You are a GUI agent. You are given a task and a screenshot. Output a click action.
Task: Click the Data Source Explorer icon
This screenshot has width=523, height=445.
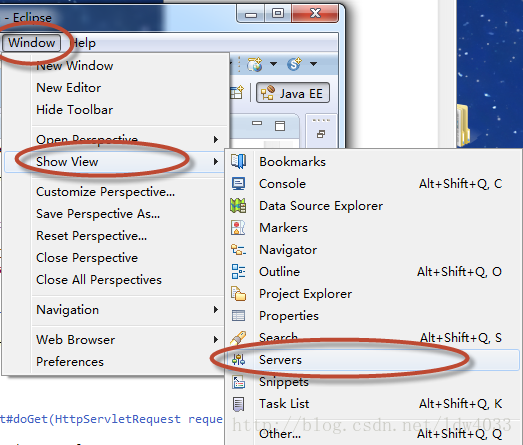click(238, 205)
